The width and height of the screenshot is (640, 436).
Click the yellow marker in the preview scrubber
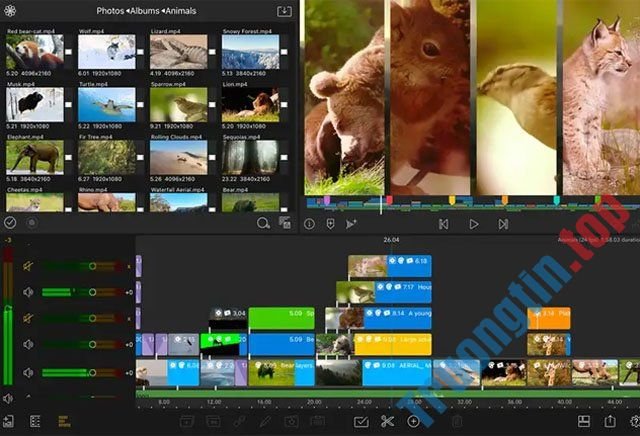(x=452, y=200)
